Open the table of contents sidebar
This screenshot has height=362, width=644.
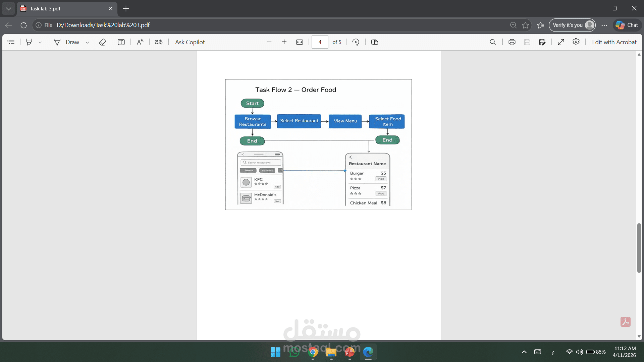point(11,42)
